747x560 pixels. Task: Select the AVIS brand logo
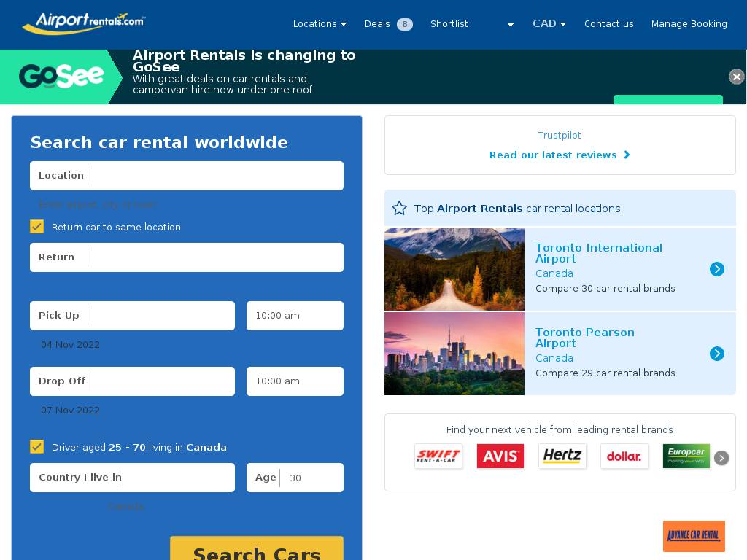[500, 456]
